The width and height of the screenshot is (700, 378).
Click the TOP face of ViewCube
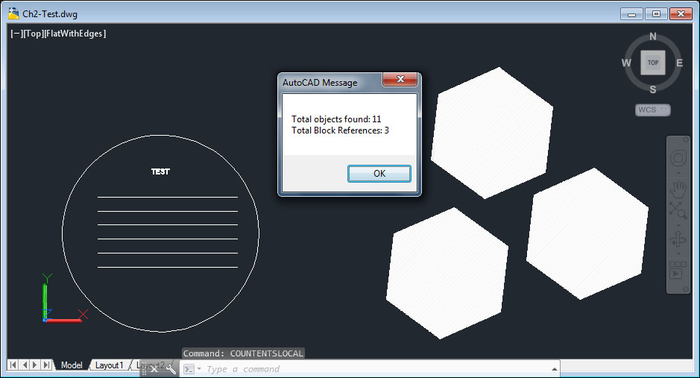click(653, 62)
